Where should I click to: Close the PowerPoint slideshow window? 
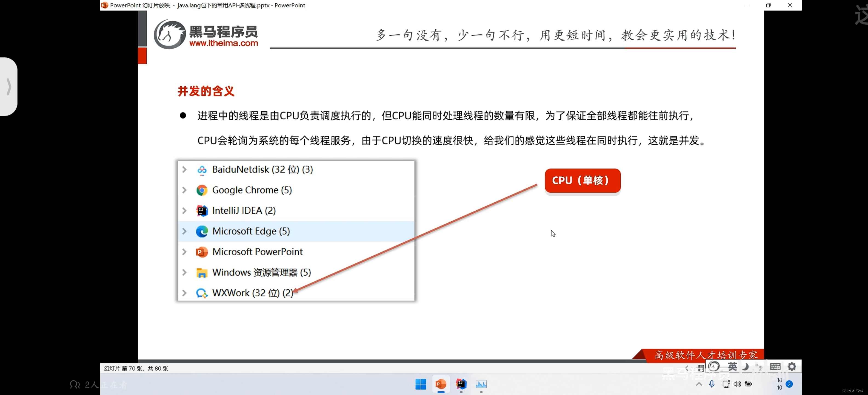tap(790, 5)
